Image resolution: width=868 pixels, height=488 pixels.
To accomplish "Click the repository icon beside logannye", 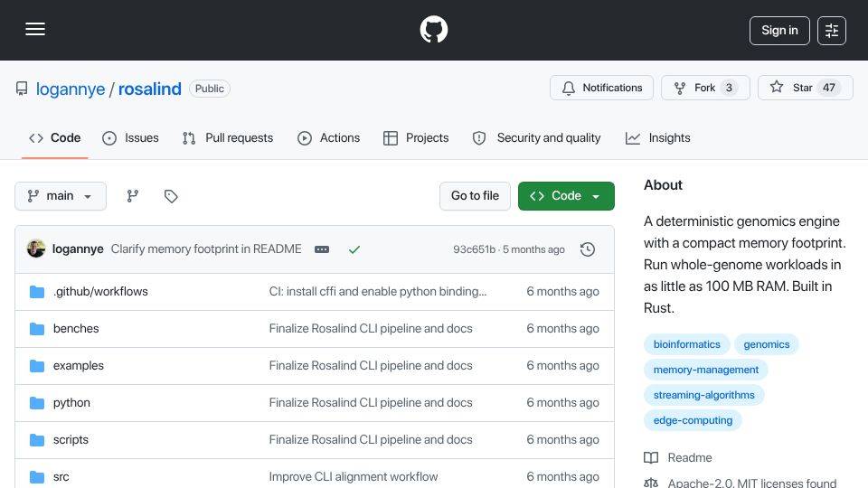I will [22, 89].
